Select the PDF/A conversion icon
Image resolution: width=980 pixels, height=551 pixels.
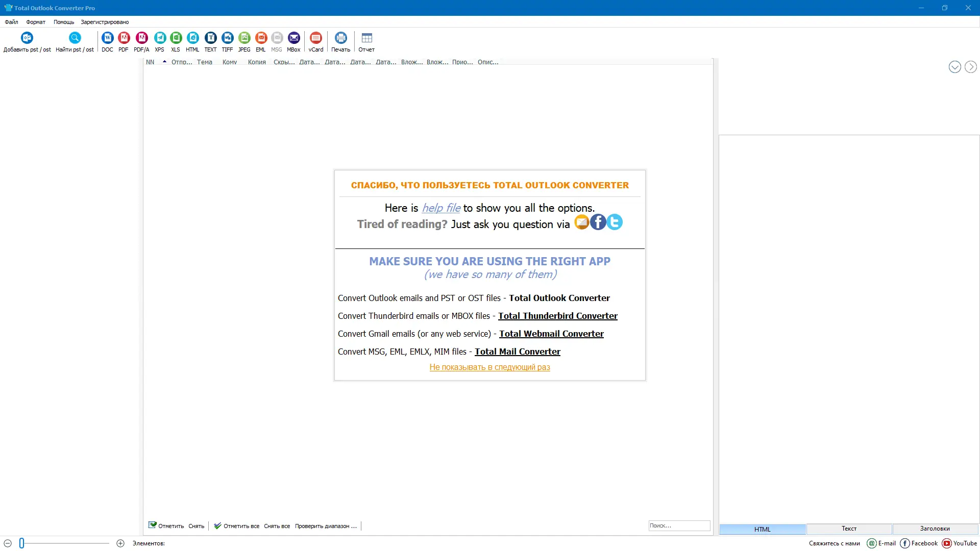[141, 38]
